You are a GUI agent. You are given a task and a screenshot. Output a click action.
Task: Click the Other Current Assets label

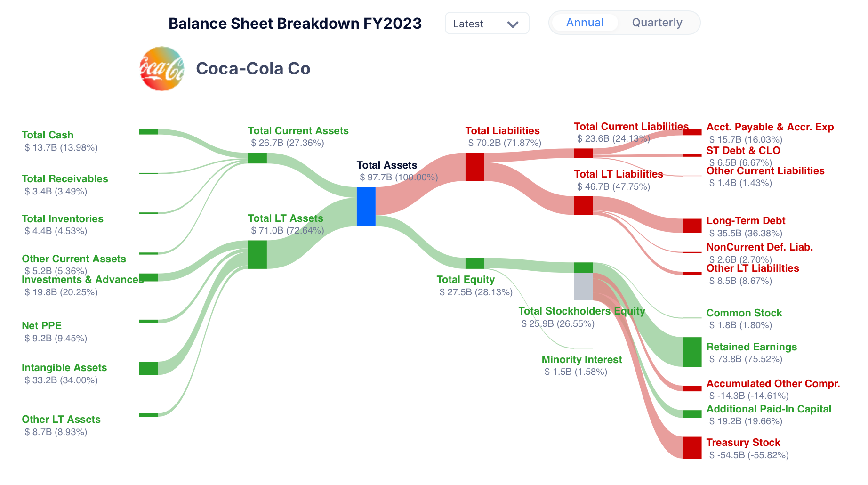[74, 259]
